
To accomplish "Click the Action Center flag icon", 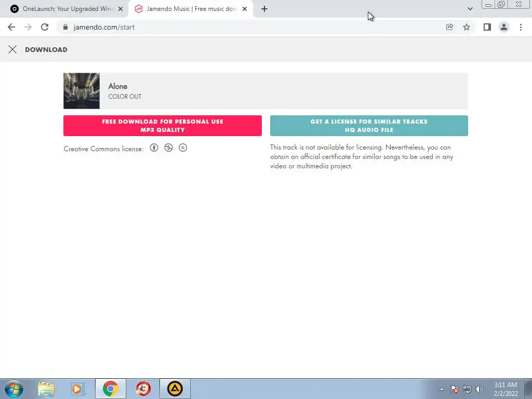I will 455,389.
